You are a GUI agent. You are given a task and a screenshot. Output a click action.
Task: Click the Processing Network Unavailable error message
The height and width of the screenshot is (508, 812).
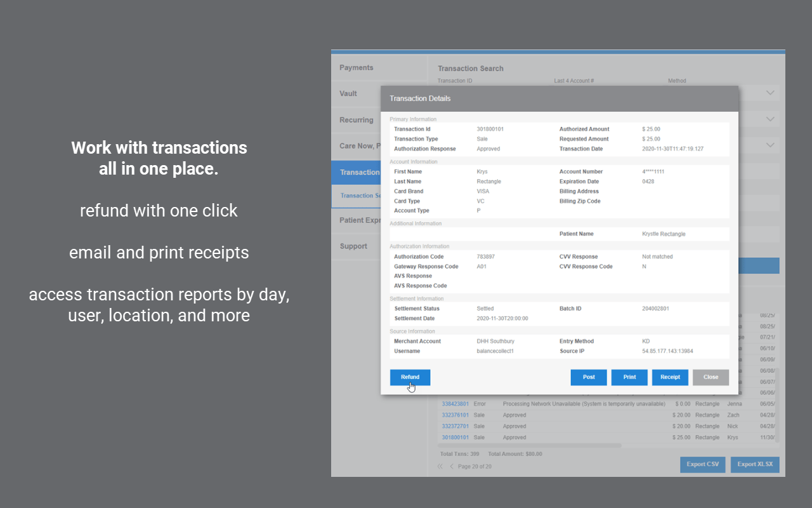pos(584,404)
